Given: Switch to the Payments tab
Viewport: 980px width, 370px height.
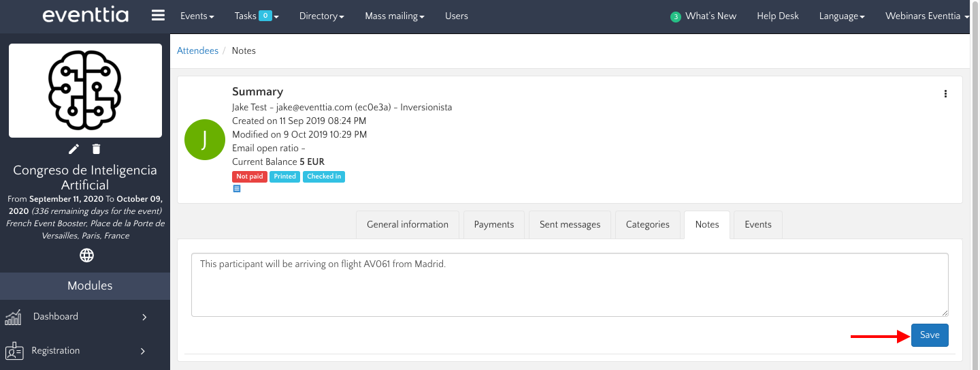Looking at the screenshot, I should click(493, 224).
